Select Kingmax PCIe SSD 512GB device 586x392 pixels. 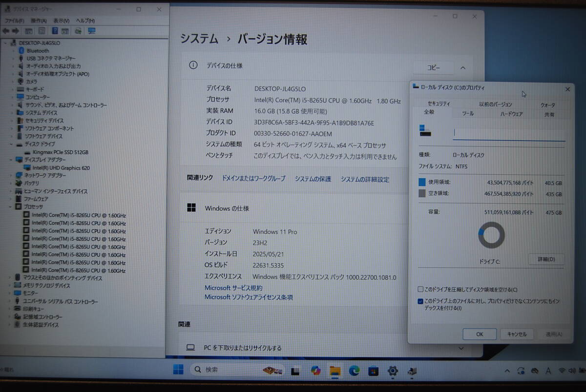click(60, 152)
